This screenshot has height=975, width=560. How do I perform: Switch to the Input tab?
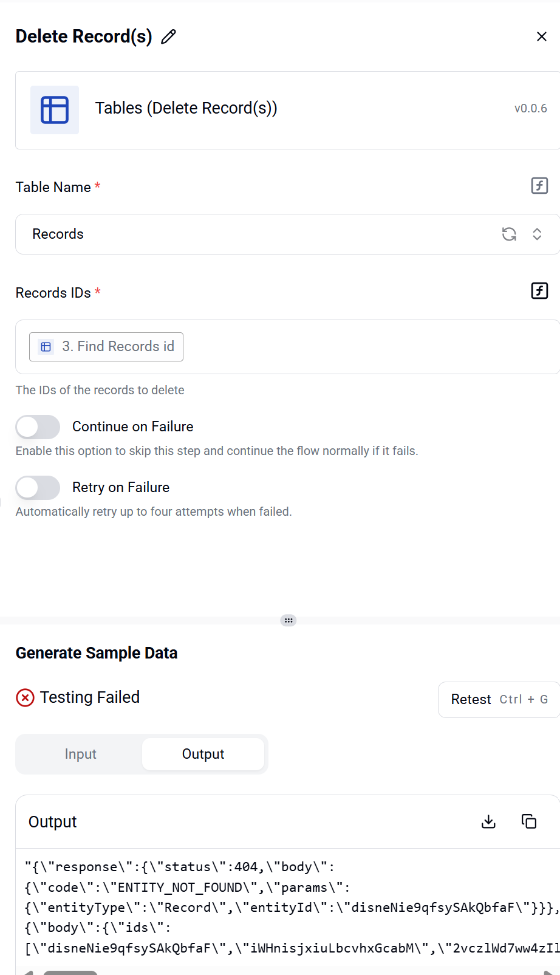[81, 754]
